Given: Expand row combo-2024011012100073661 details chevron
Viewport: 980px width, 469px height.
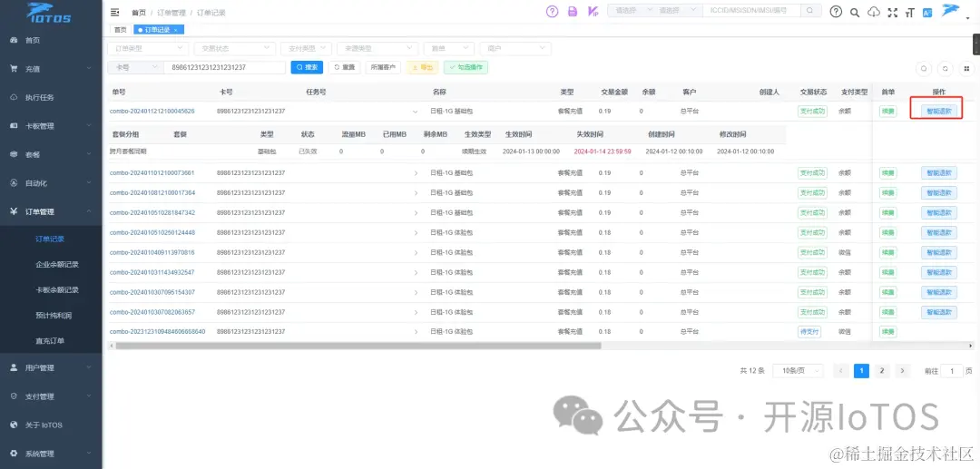Looking at the screenshot, I should (416, 173).
